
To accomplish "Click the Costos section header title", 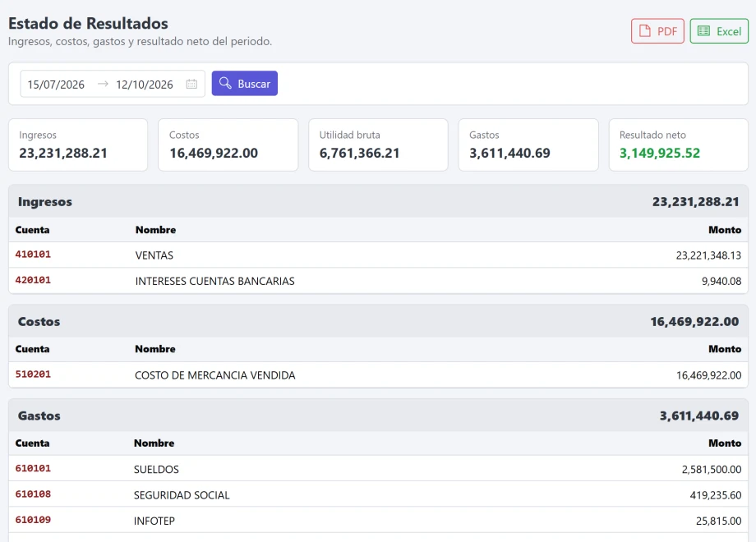I will 39,321.
